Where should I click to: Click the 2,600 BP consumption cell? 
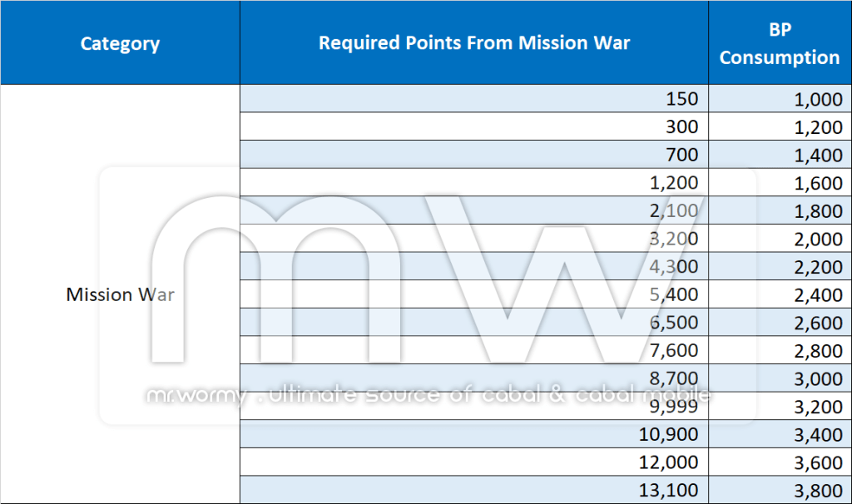point(780,322)
